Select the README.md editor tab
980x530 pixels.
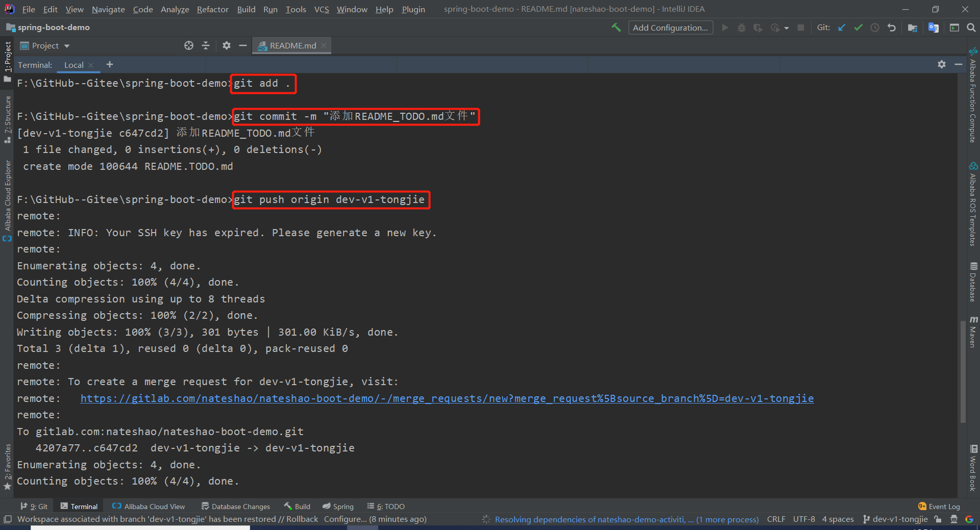(292, 45)
